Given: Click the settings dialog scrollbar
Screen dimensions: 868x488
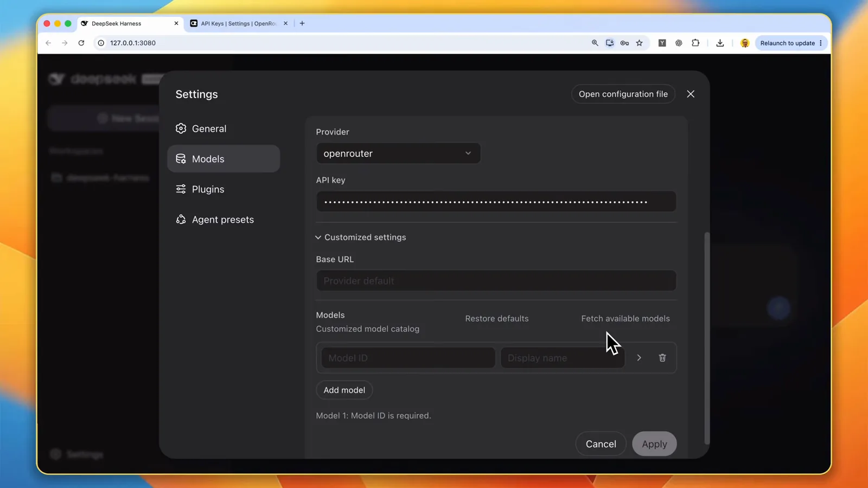Looking at the screenshot, I should pyautogui.click(x=707, y=338).
